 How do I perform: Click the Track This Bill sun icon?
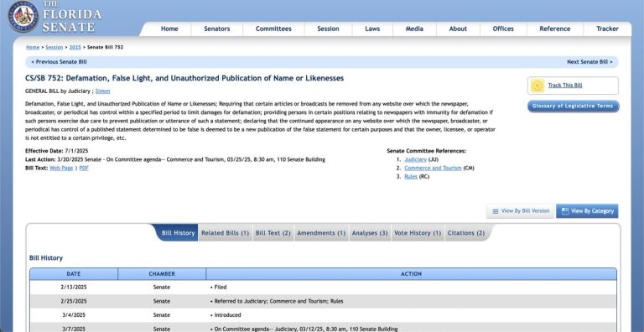[538, 86]
